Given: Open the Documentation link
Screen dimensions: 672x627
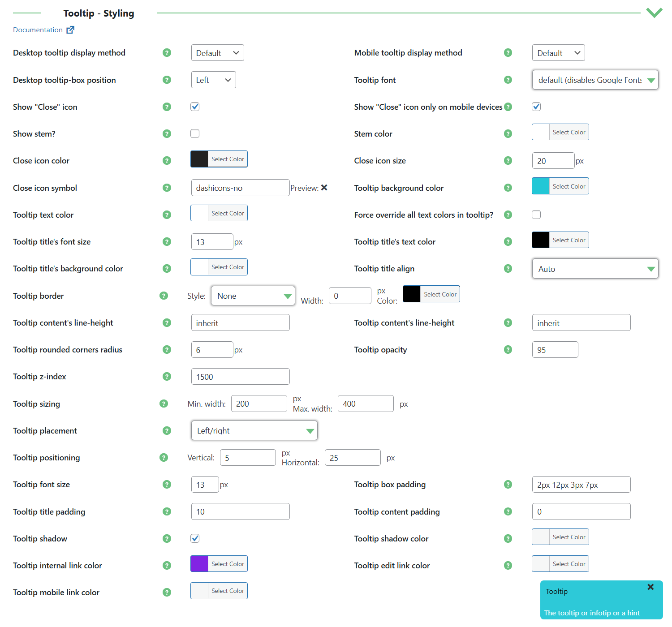Looking at the screenshot, I should coord(38,30).
